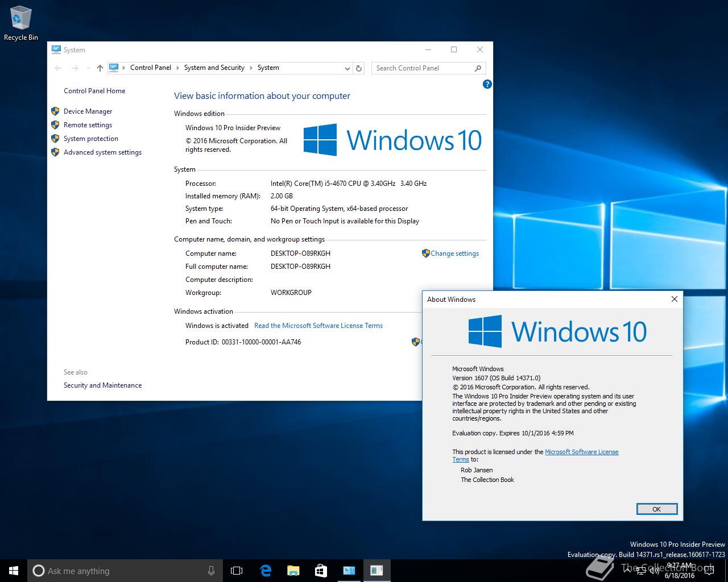Click the System window title icon
The image size is (728, 582).
click(x=56, y=49)
